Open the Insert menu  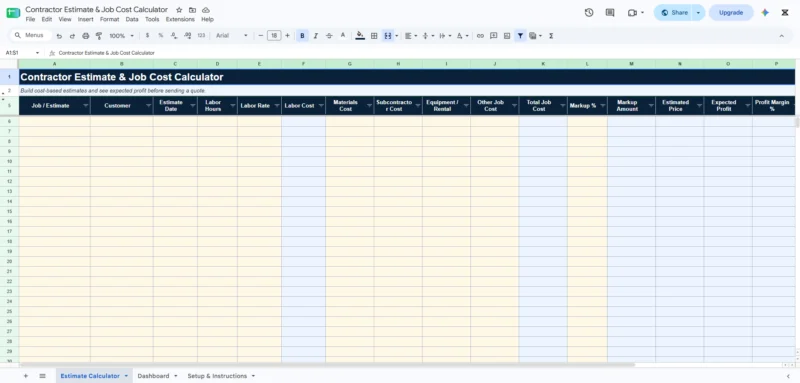pos(85,19)
